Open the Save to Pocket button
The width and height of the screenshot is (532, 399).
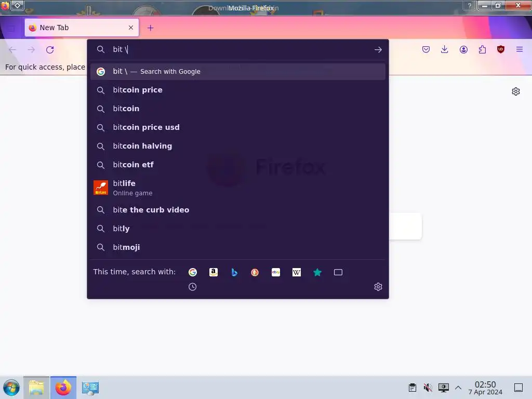[x=426, y=49]
